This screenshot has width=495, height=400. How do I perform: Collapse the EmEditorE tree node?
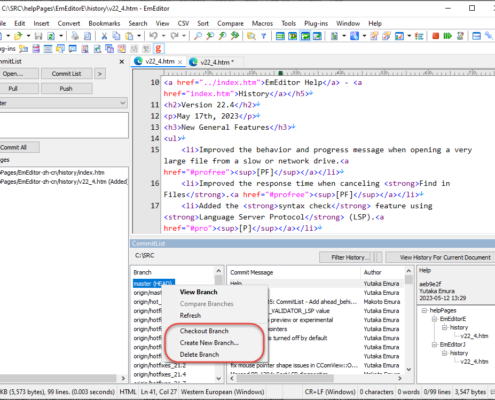pyautogui.click(x=434, y=319)
